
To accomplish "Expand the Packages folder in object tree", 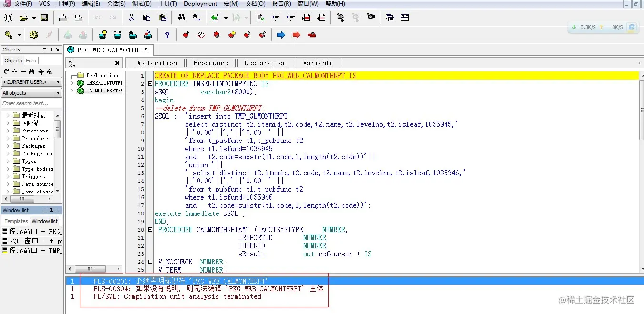I will 8,146.
